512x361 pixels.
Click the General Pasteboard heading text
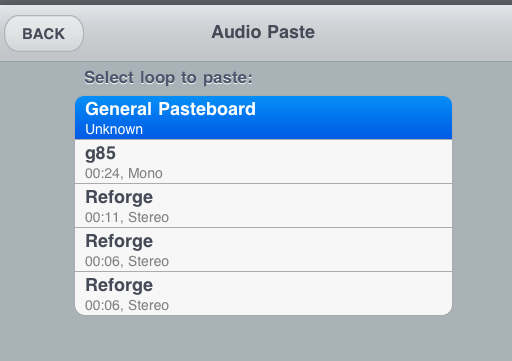(x=170, y=109)
